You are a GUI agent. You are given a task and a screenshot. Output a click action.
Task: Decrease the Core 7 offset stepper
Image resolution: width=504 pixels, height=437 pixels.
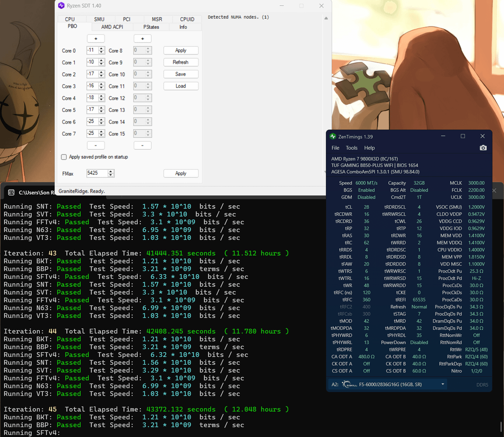[102, 136]
